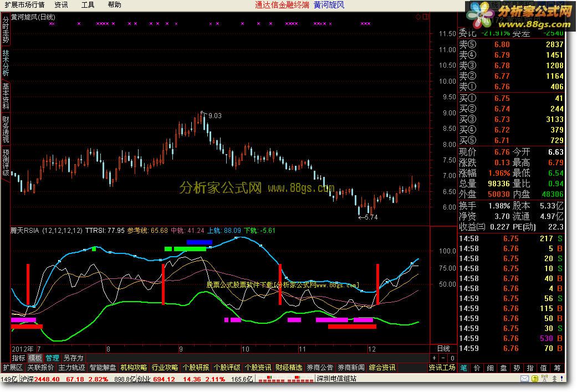
Task: Open the 基本资料 side tab
Action: 6,96
